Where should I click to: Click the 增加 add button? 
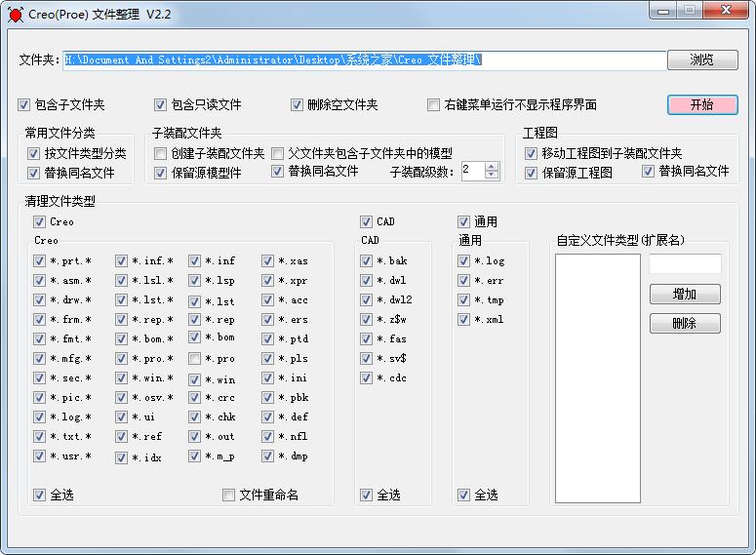click(685, 294)
